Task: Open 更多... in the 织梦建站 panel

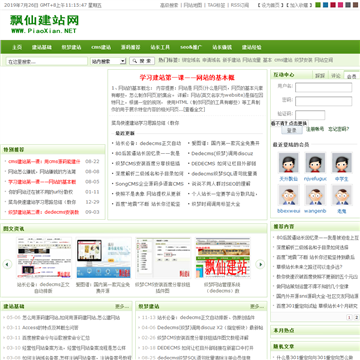Action: [x=257, y=306]
